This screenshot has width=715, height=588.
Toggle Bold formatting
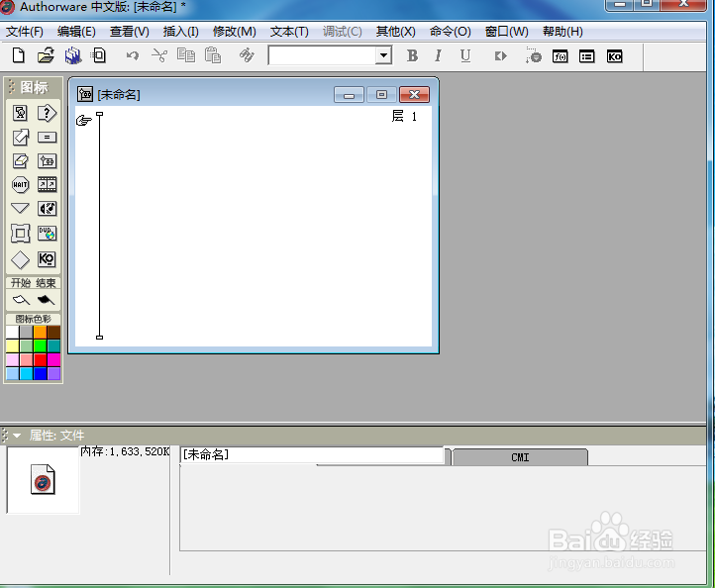click(x=412, y=55)
